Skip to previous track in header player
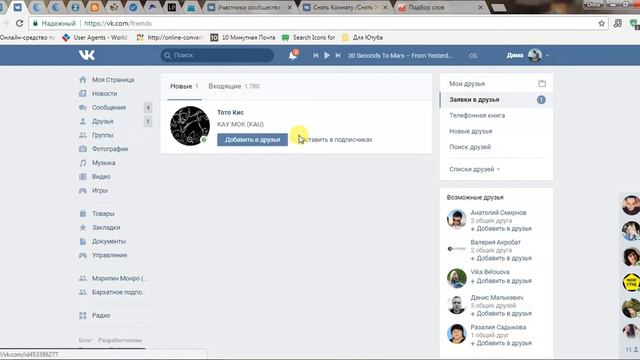The height and width of the screenshot is (360, 640). [316, 55]
